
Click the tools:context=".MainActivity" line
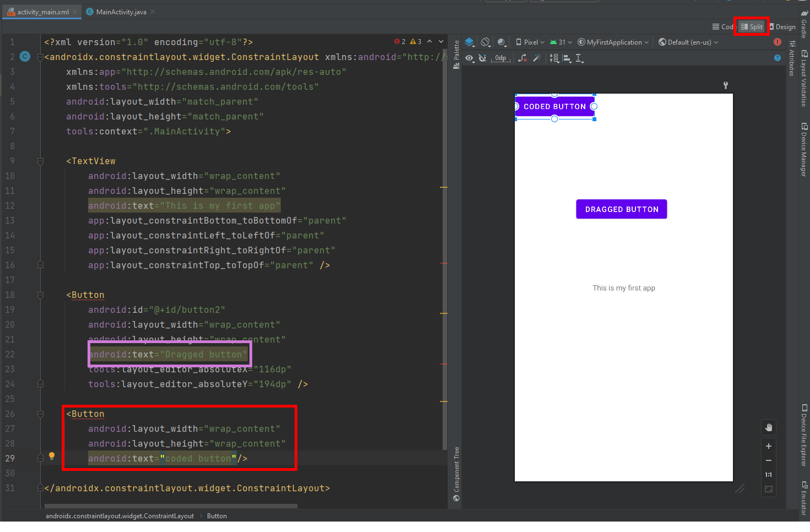(x=149, y=131)
